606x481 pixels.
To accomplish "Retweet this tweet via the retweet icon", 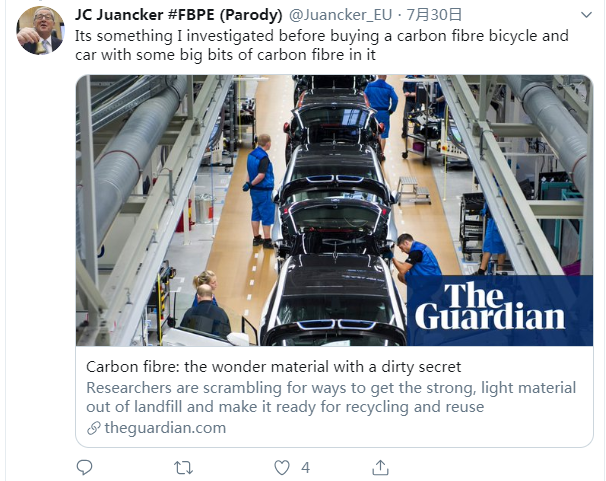I will [x=183, y=468].
